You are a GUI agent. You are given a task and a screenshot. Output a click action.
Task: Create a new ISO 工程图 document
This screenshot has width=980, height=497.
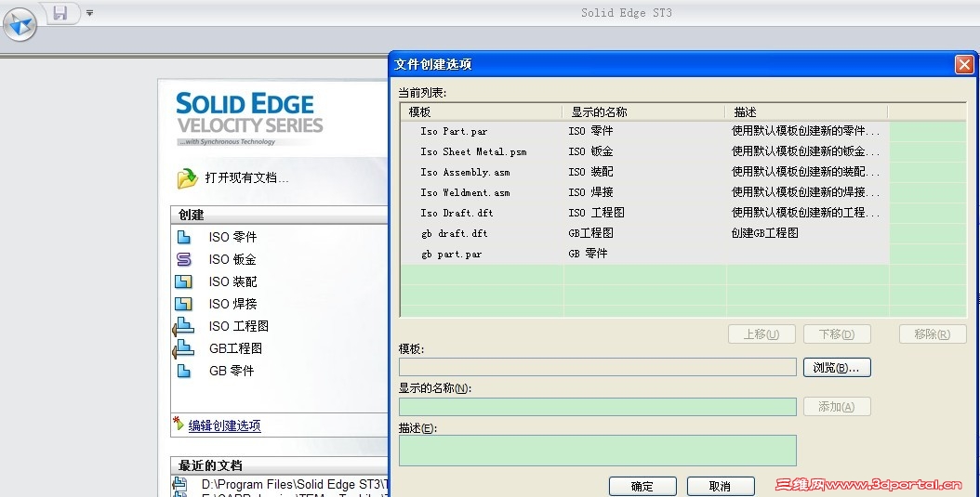tap(239, 326)
